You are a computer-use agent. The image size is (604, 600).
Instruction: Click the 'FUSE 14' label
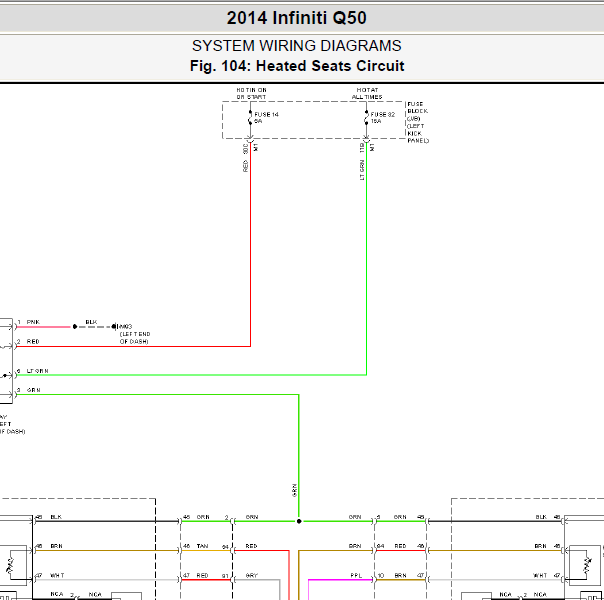pos(266,114)
